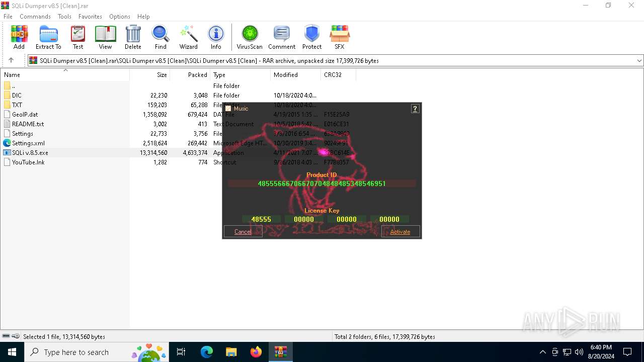Screen dimensions: 644x362
Task: Launch Firefox from taskbar
Action: [x=256, y=352]
